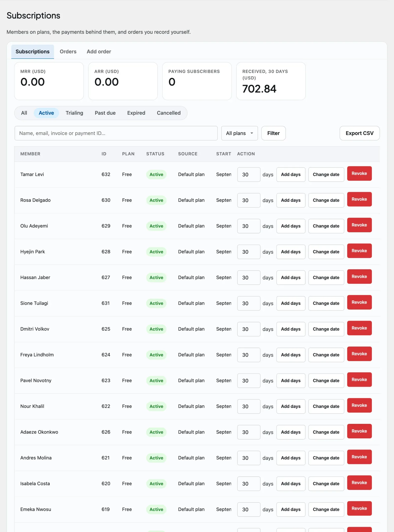Image resolution: width=394 pixels, height=532 pixels.
Task: Open the Add order tab
Action: pyautogui.click(x=99, y=51)
